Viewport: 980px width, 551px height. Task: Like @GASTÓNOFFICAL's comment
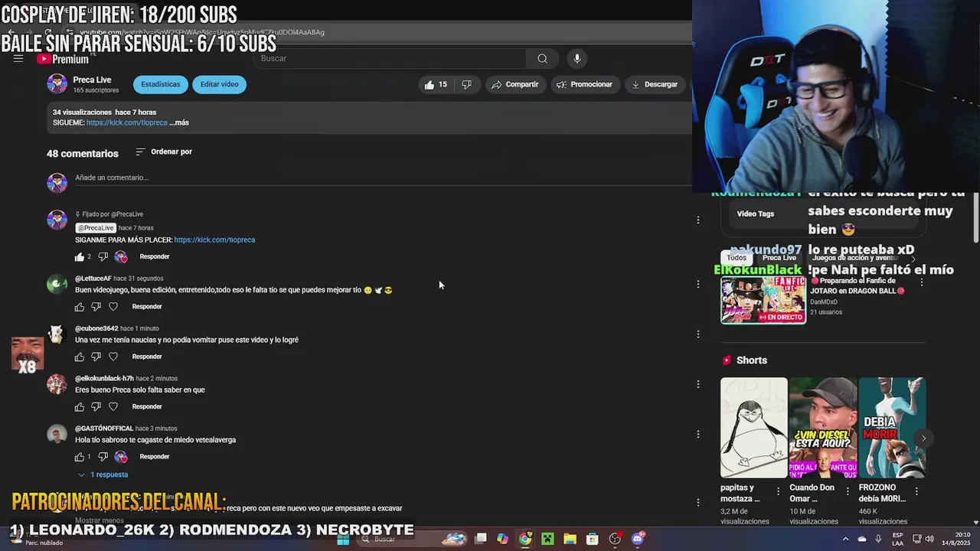pyautogui.click(x=80, y=457)
